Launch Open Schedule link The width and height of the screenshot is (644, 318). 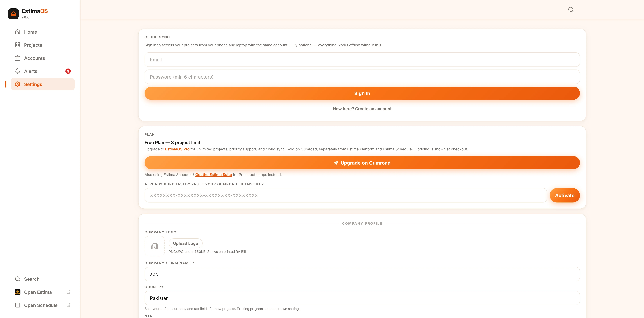click(x=43, y=305)
